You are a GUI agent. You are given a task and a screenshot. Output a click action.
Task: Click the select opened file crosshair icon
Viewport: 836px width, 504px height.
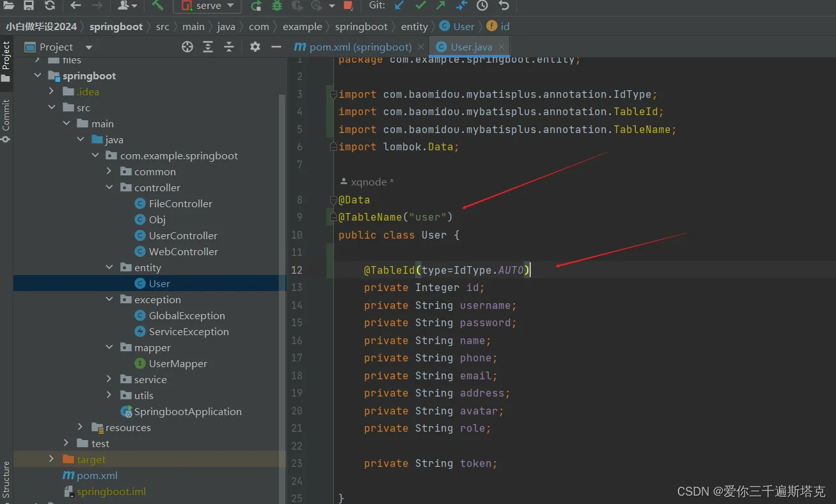point(187,47)
